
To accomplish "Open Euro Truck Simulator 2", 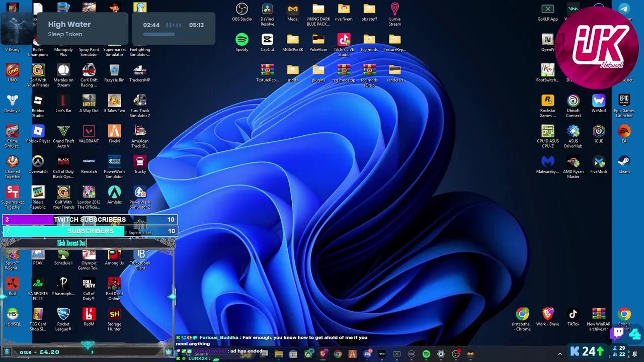I will pos(140,106).
